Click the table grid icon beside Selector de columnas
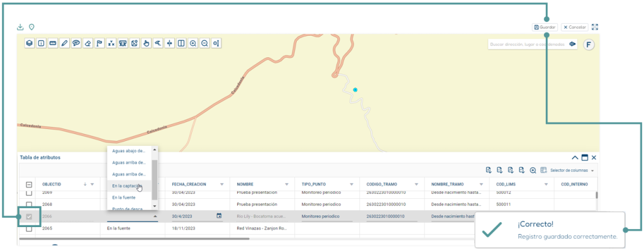 [x=543, y=170]
